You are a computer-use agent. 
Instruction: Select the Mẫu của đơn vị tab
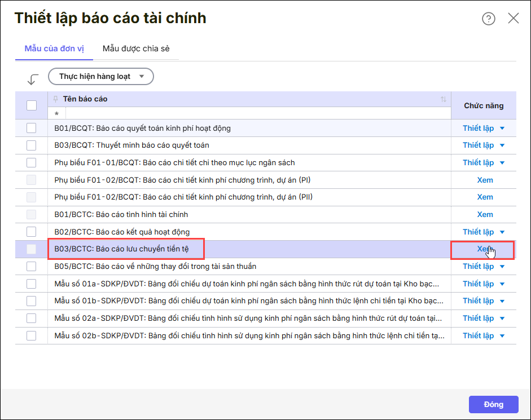point(54,48)
